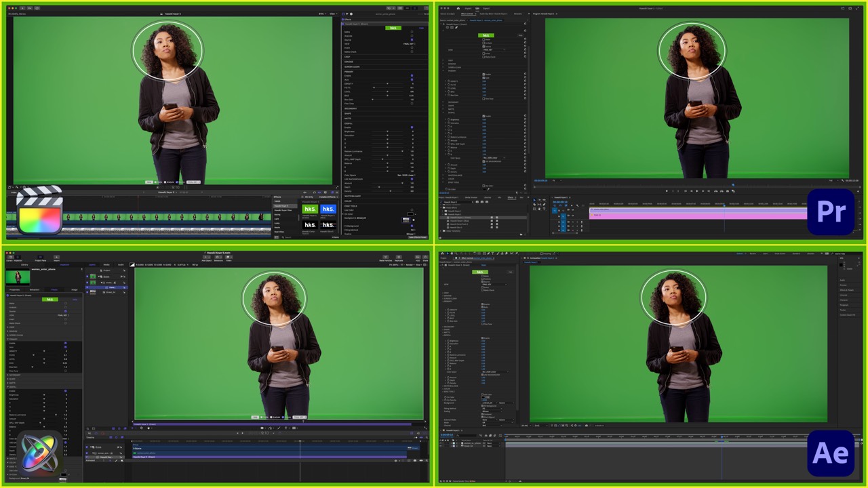
Task: Click the Import icon in Motion's toolbar
Action: 56,258
